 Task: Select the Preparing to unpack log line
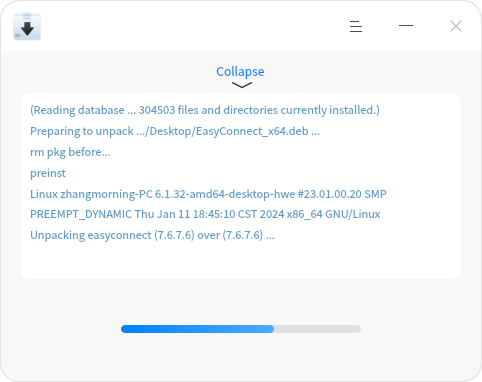(x=175, y=131)
